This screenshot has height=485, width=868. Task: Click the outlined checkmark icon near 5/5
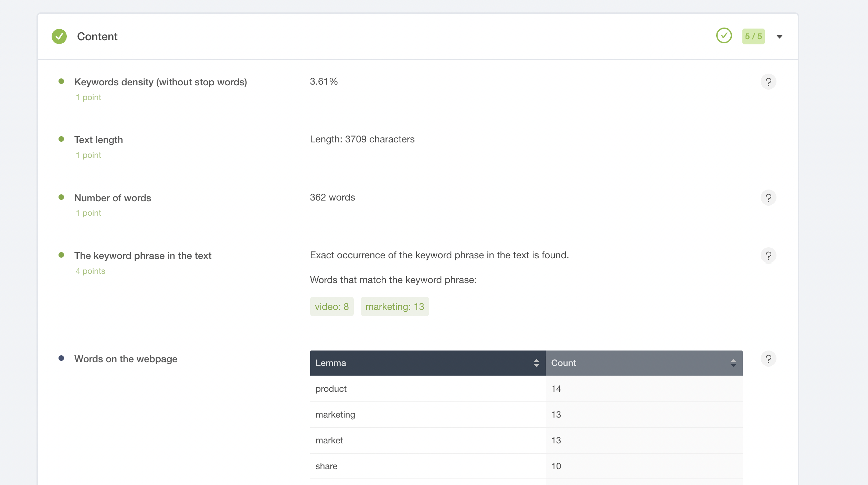pos(724,36)
